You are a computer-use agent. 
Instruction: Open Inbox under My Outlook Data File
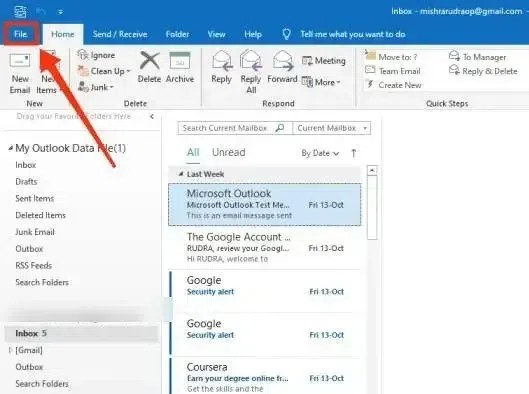point(26,165)
